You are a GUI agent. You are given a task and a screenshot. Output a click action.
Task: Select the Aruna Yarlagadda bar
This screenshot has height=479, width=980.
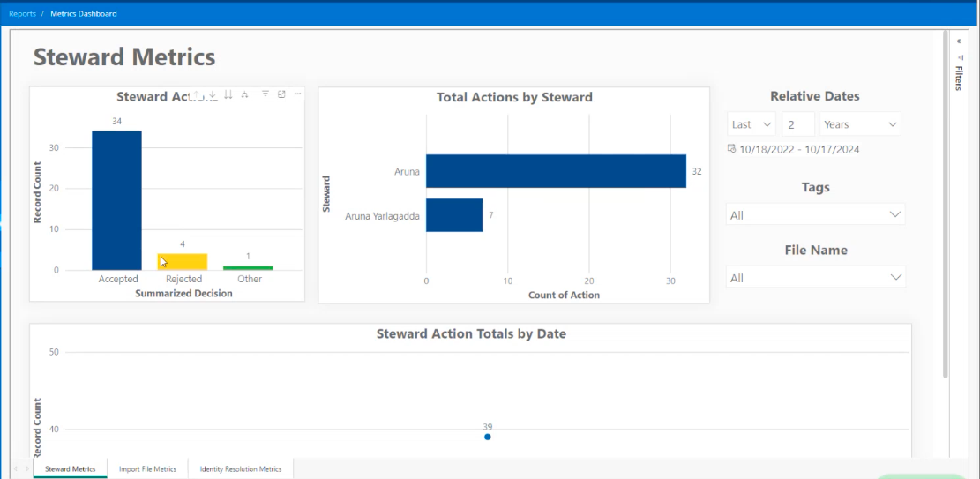coord(454,215)
